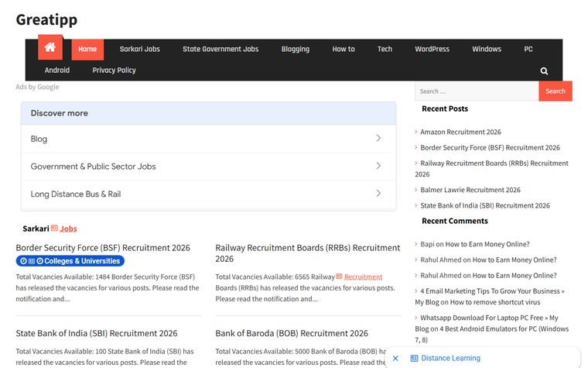Expand Government & Public Sector Jobs chevron
The height and width of the screenshot is (368, 588).
pyautogui.click(x=378, y=166)
